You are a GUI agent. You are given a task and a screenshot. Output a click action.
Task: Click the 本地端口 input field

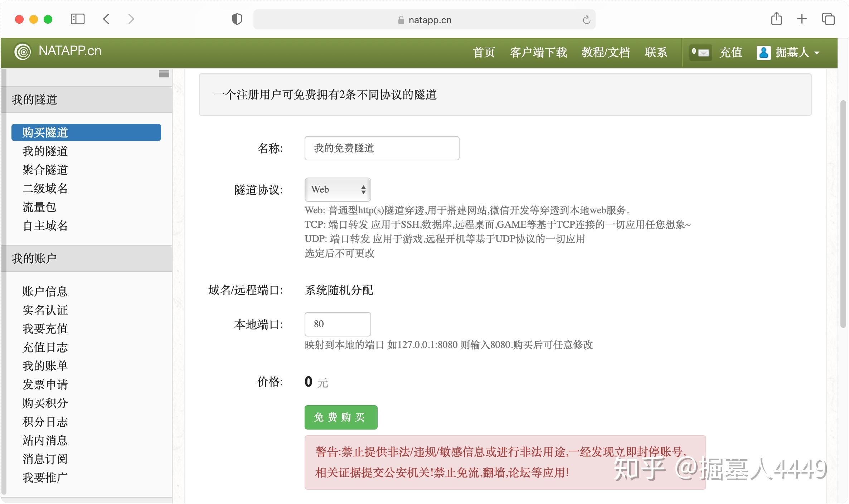(338, 324)
